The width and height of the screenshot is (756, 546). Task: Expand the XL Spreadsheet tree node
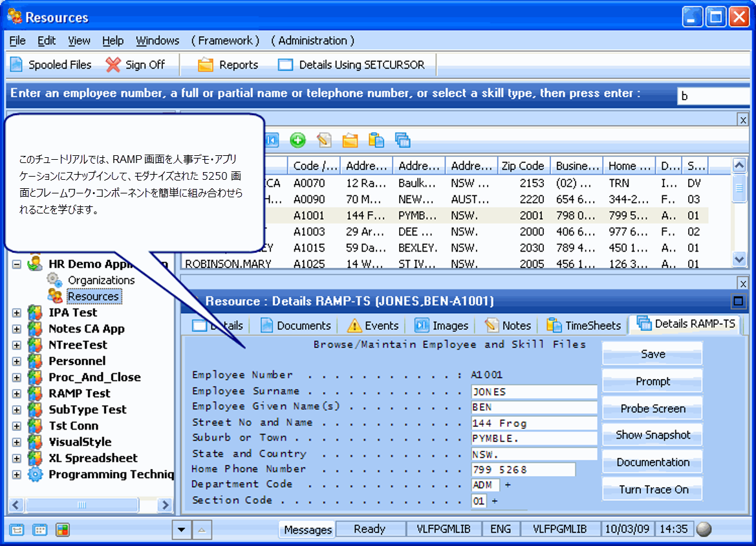16,458
